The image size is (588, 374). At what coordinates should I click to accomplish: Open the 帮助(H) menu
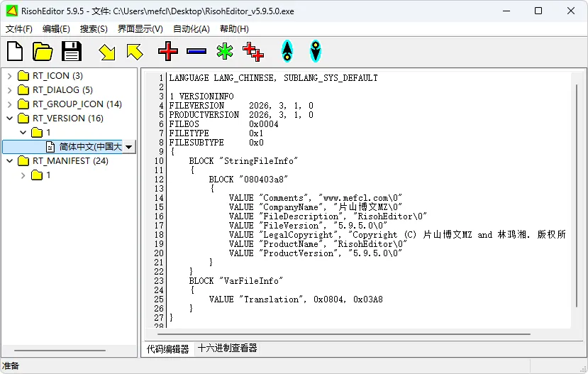pos(234,29)
